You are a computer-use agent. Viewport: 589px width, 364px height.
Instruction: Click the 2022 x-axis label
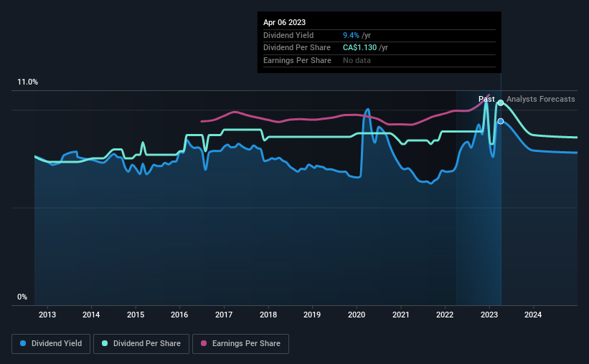(x=445, y=315)
